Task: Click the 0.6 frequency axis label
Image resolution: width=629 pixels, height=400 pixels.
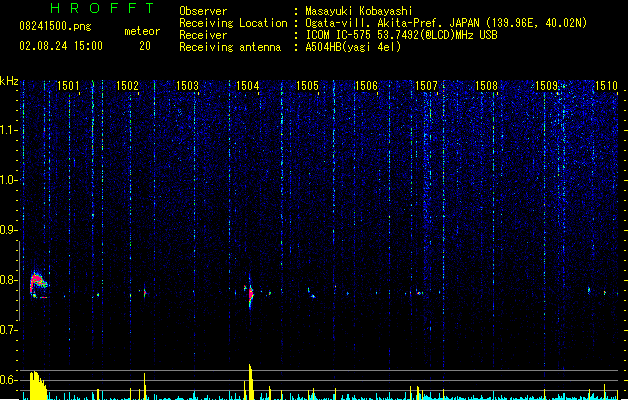Action: (8, 380)
